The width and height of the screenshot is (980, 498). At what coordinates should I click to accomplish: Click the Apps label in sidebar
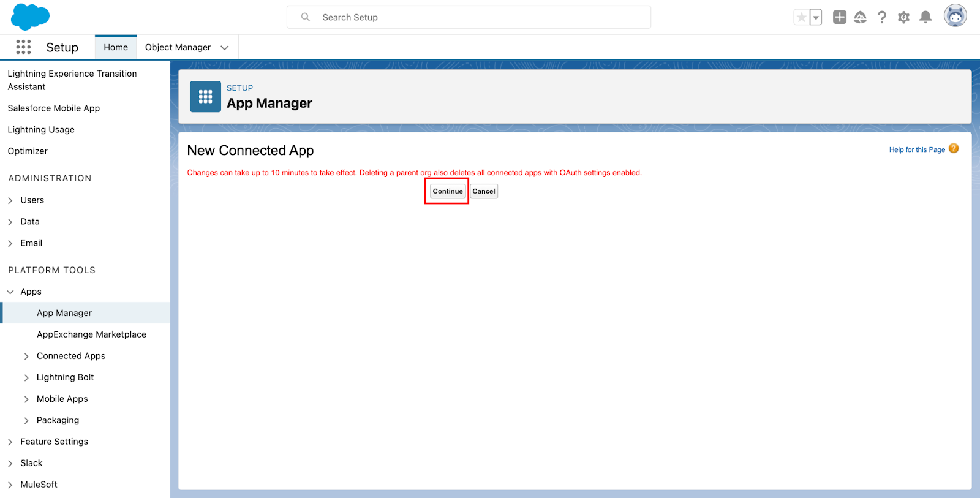(x=31, y=292)
